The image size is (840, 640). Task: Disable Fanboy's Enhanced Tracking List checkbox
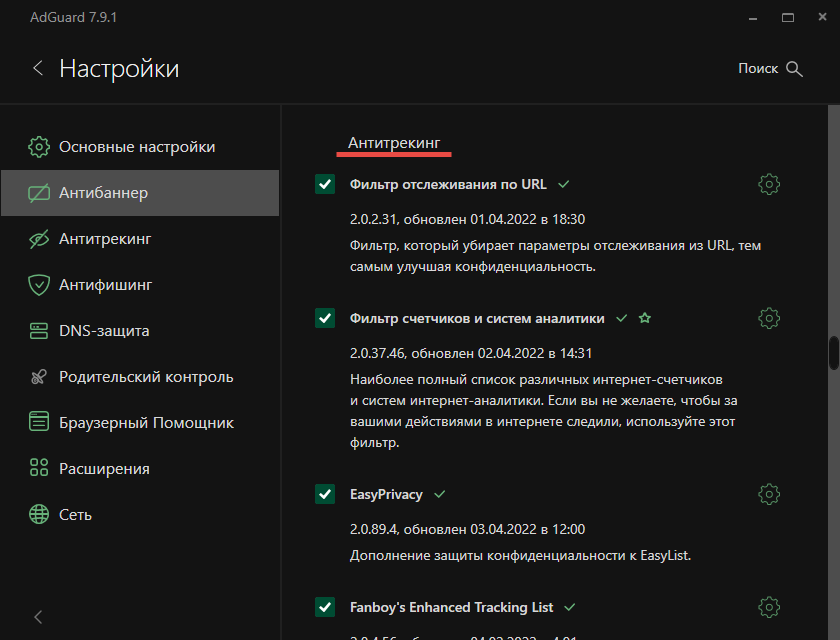[325, 607]
